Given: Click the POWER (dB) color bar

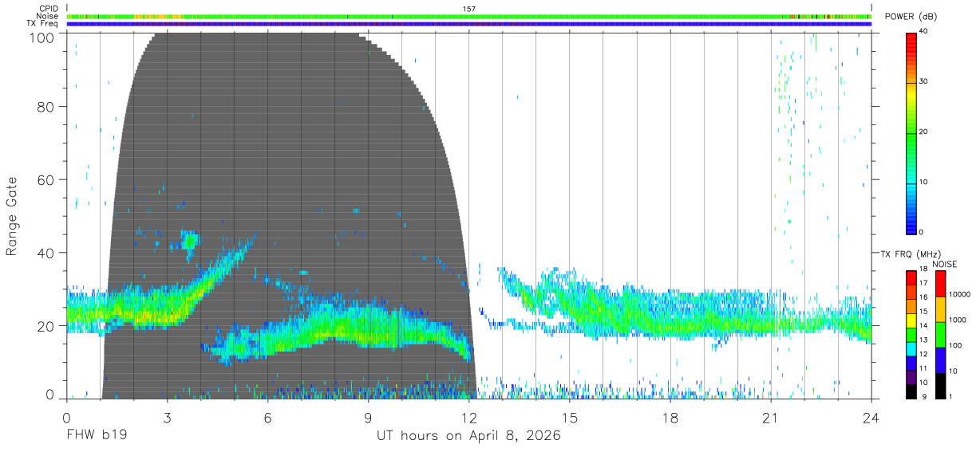Looking at the screenshot, I should [x=911, y=132].
